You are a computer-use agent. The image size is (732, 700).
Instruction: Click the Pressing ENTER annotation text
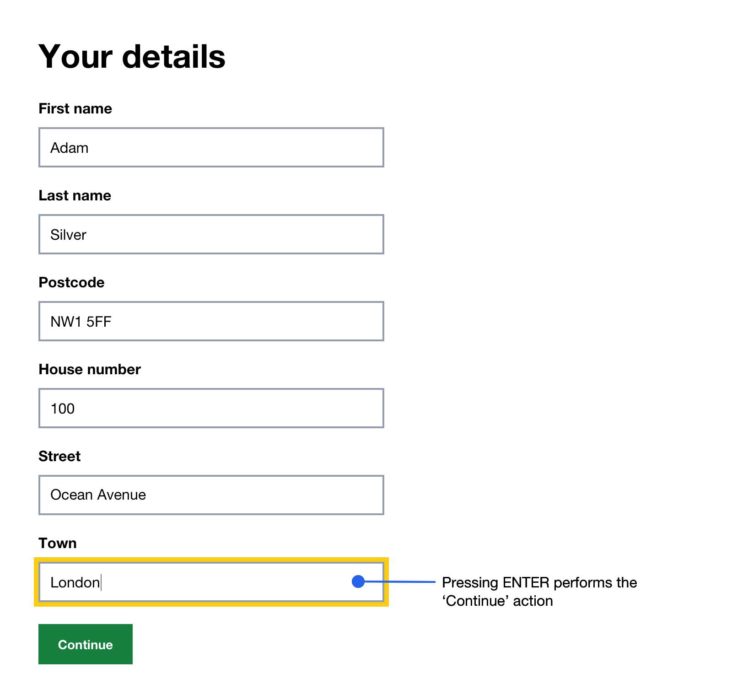click(539, 592)
